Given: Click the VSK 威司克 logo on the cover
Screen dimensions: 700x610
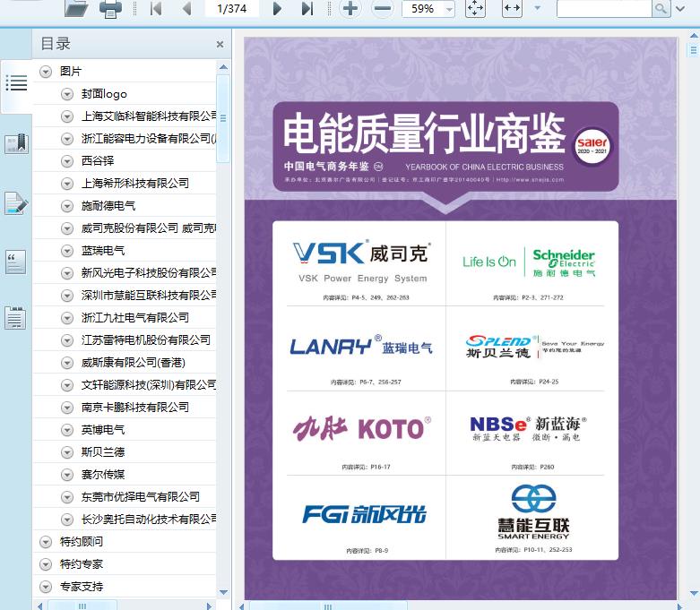Looking at the screenshot, I should click(362, 262).
